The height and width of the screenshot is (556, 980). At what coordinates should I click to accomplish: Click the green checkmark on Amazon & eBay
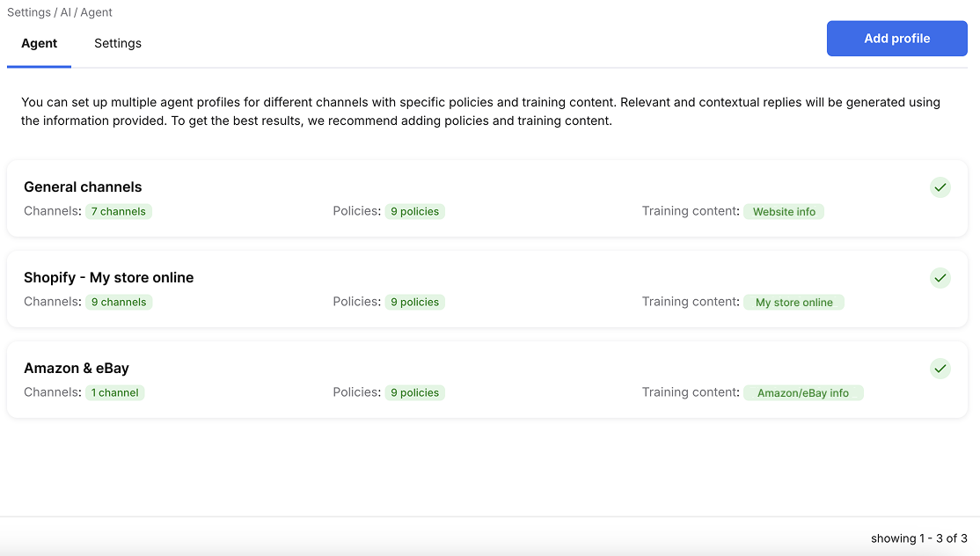[x=940, y=369]
